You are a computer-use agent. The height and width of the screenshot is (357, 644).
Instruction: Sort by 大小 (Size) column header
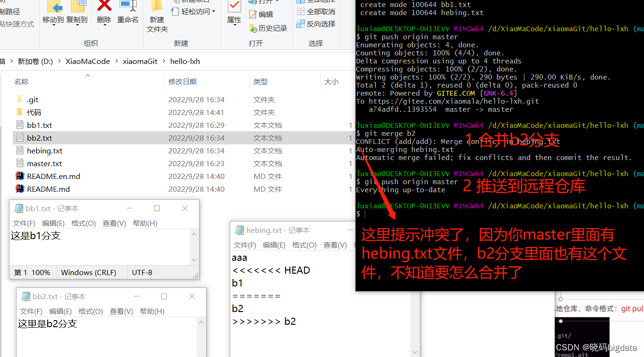[x=331, y=81]
